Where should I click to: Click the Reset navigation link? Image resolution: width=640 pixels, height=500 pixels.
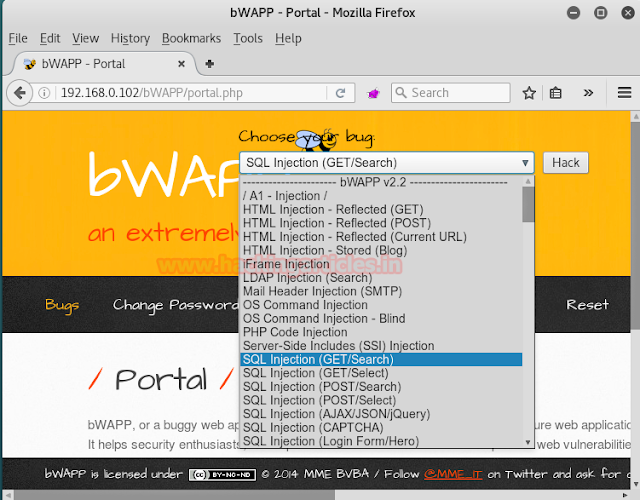pyautogui.click(x=587, y=304)
